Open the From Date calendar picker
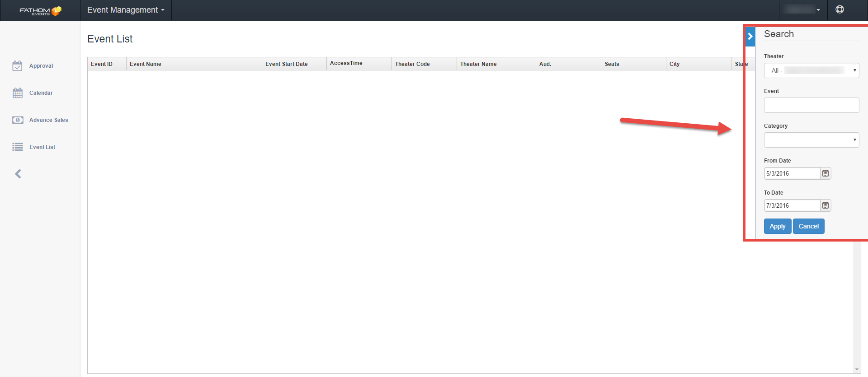Viewport: 868px width, 377px height. click(826, 173)
